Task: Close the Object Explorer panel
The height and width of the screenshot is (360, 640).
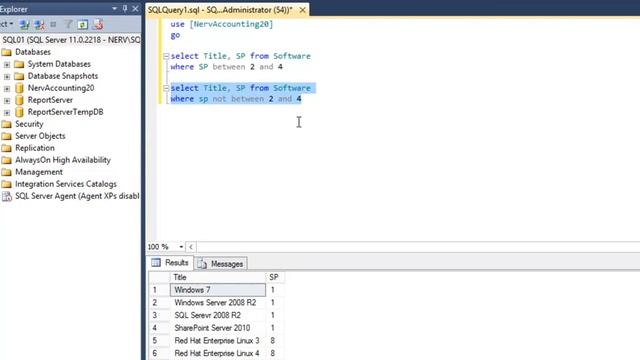Action: click(136, 9)
